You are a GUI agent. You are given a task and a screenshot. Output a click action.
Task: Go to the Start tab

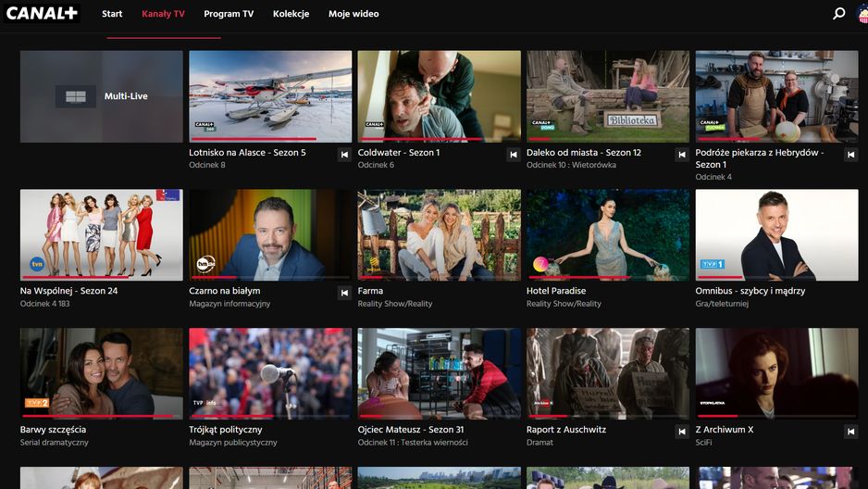[x=112, y=14]
